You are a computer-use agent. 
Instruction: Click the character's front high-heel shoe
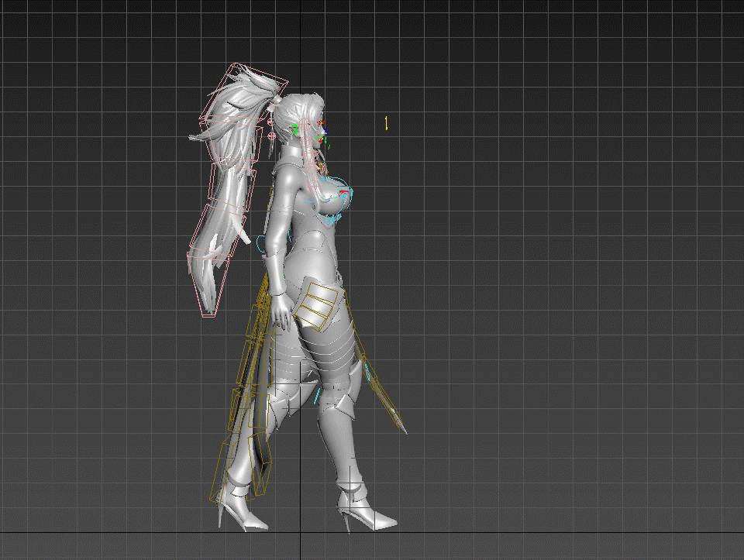(367, 507)
